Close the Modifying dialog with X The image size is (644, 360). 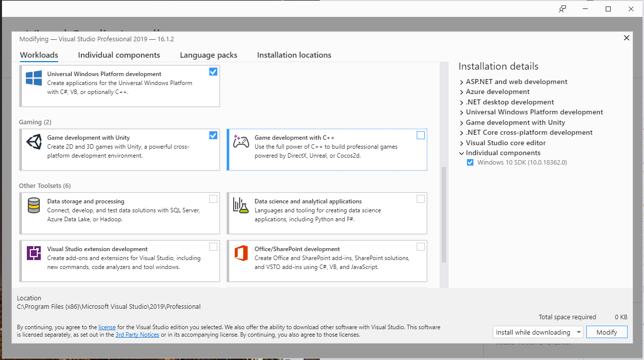point(627,38)
